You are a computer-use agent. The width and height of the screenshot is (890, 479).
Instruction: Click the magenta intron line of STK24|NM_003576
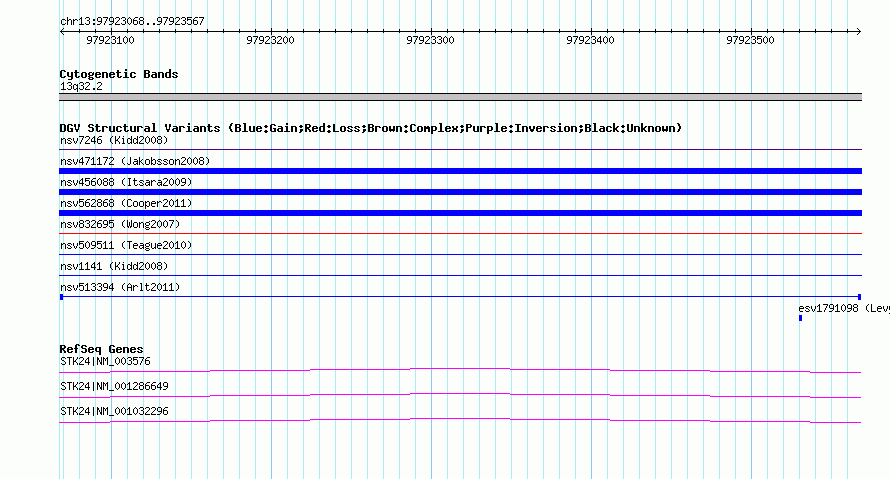pos(460,370)
